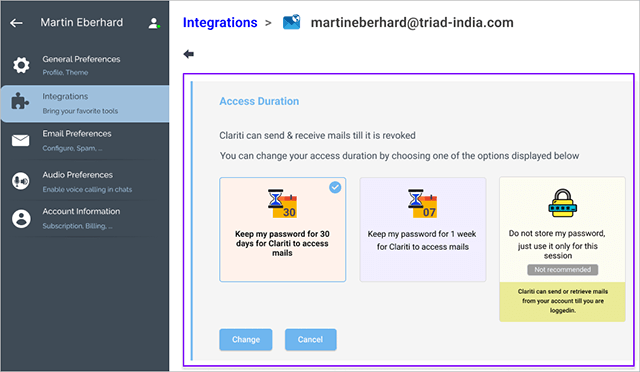This screenshot has width=640, height=372.
Task: Click the Cancel button
Action: tap(311, 340)
